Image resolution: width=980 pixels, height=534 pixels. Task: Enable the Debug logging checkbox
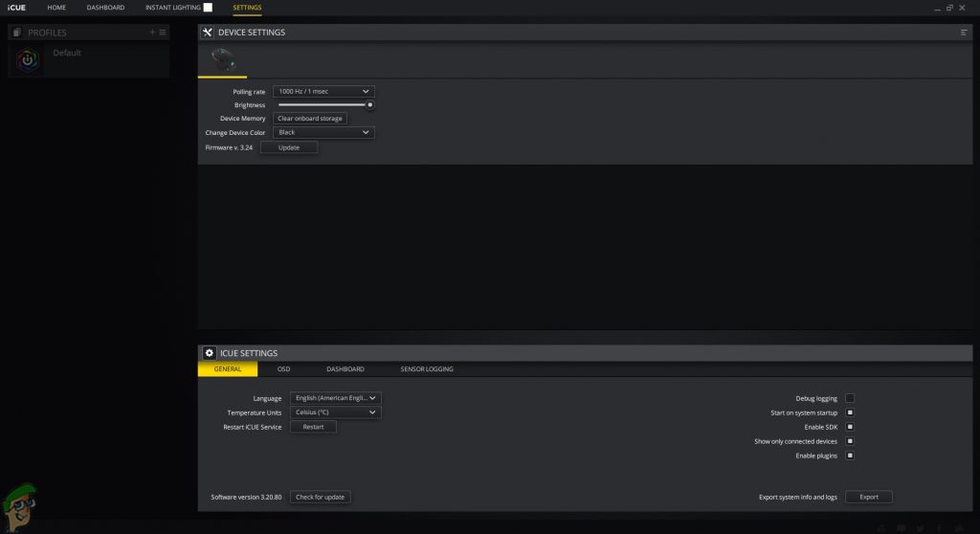click(x=850, y=398)
